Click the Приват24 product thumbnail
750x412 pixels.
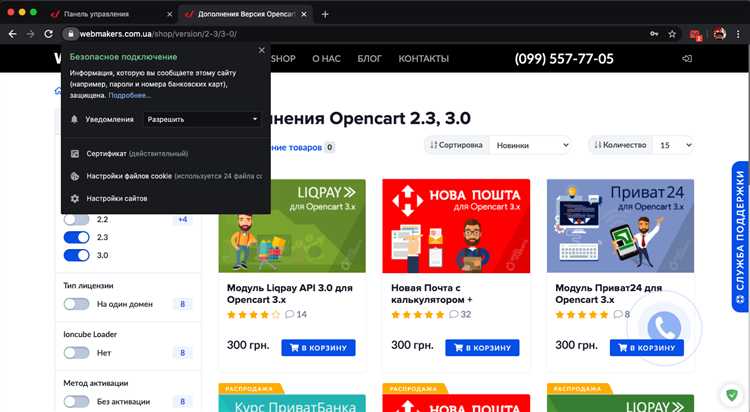pos(620,226)
